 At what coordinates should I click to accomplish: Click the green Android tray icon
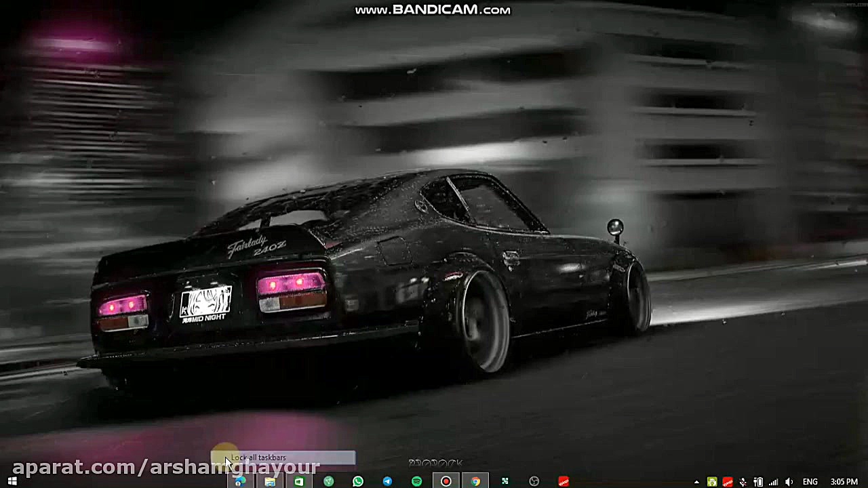click(x=712, y=482)
